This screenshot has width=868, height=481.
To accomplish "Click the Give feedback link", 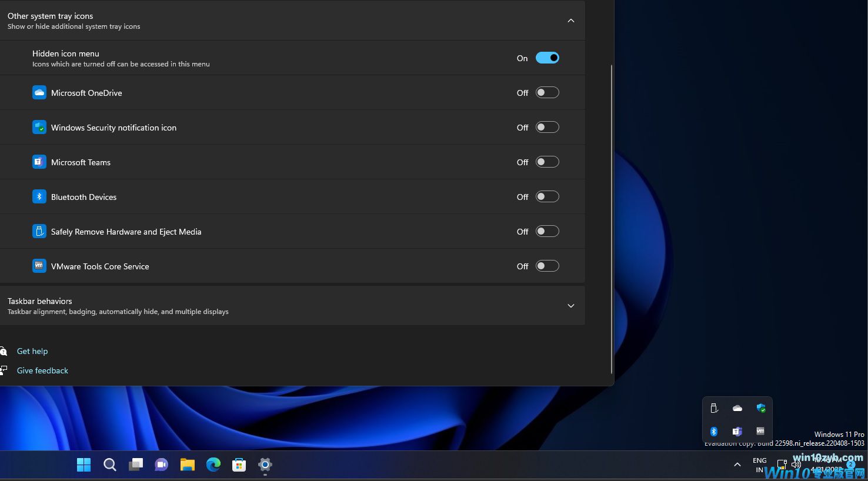I will (42, 370).
